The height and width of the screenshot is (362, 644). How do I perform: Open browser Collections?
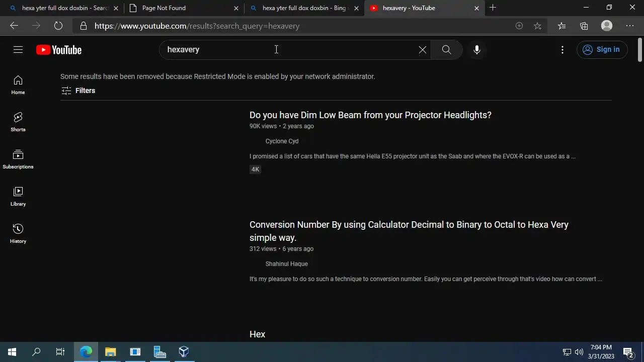[x=584, y=26]
